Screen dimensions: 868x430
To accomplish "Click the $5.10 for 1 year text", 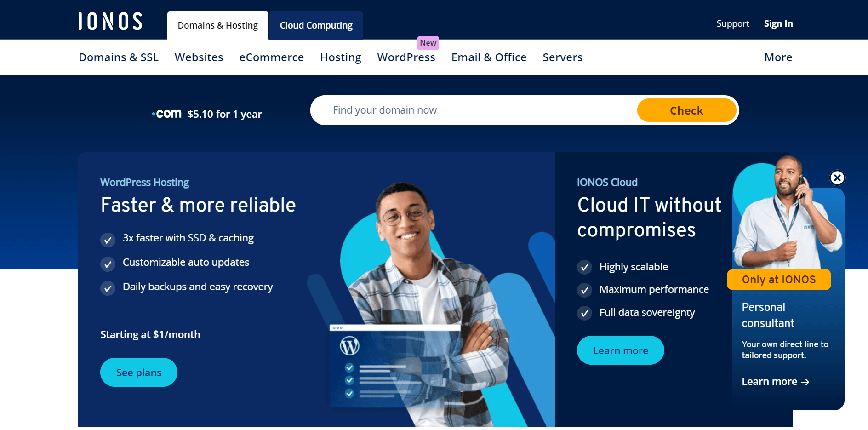I will 224,114.
